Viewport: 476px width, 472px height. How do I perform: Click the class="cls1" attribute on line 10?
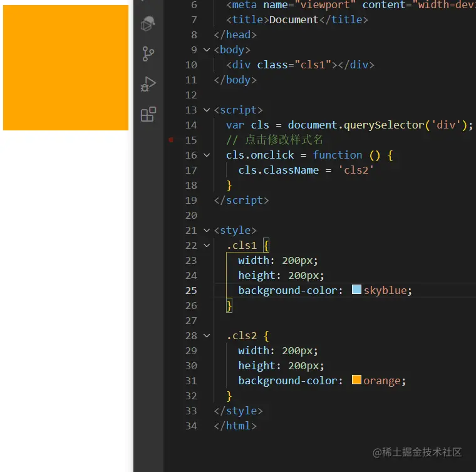pos(294,65)
